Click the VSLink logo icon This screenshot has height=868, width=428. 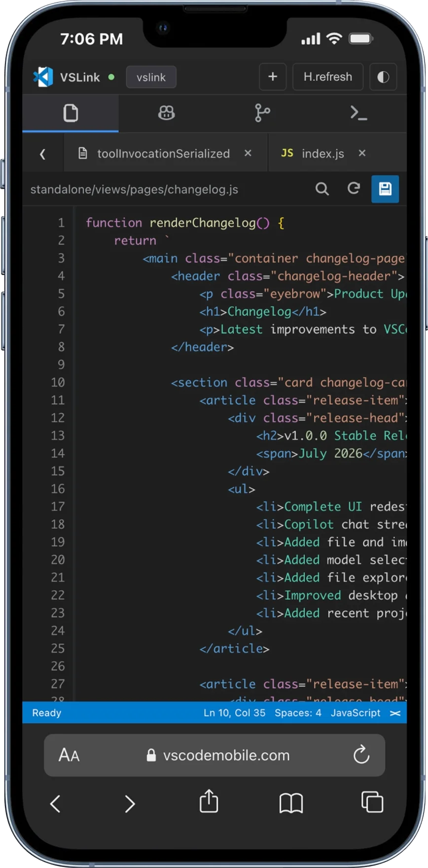(x=43, y=77)
